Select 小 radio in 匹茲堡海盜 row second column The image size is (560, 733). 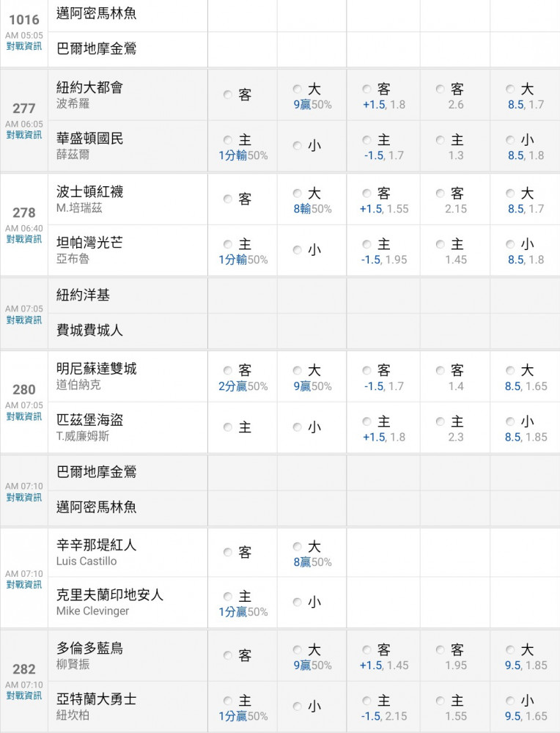[x=298, y=427]
